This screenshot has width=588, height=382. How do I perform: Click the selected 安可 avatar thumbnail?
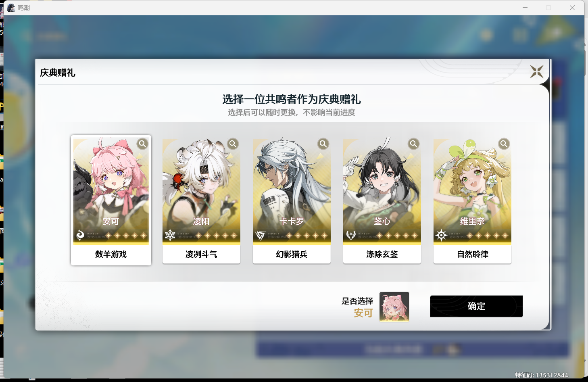click(x=394, y=307)
